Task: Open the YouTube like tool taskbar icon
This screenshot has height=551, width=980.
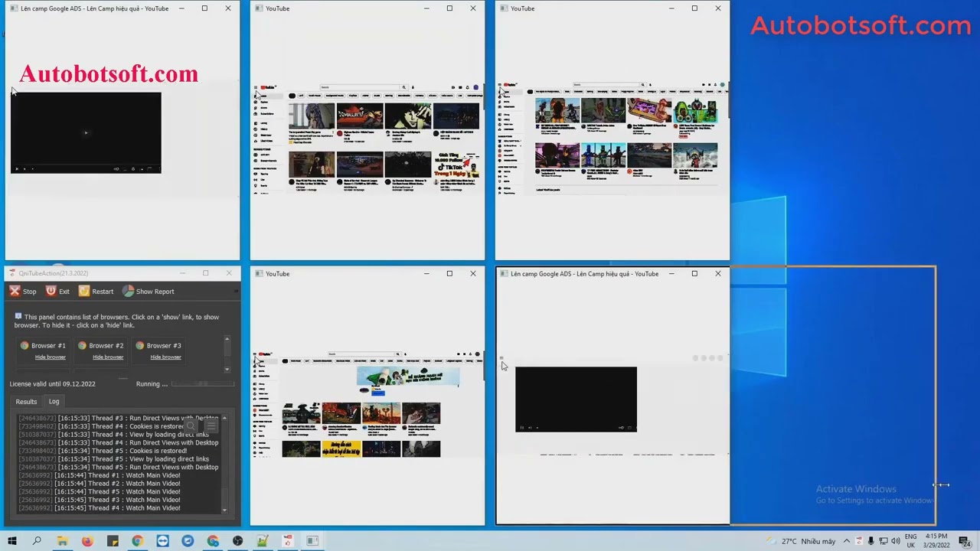Action: pos(288,541)
